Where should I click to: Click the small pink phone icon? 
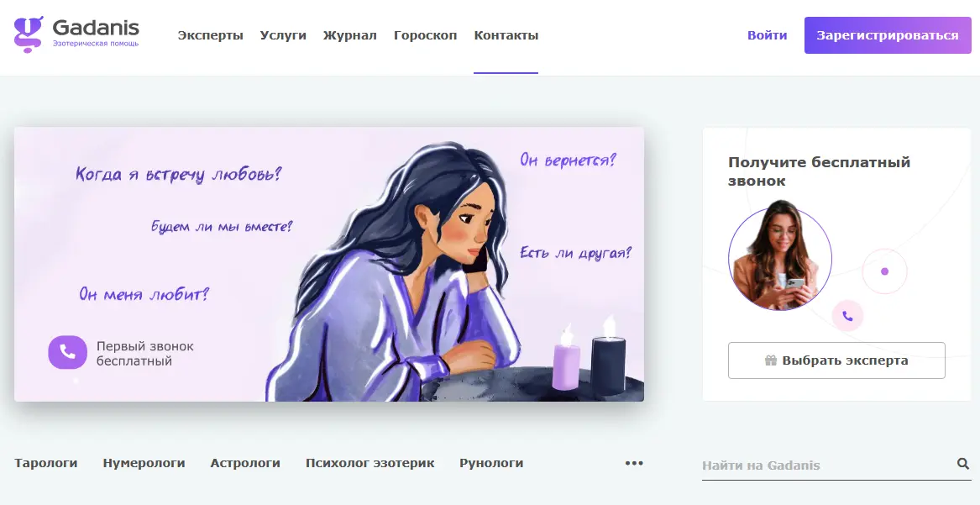847,316
